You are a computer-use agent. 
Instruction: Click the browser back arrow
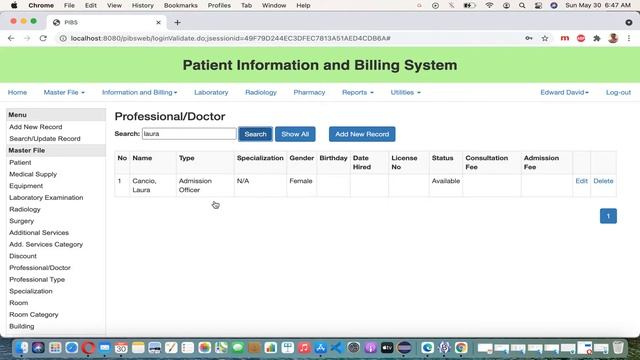coord(11,38)
